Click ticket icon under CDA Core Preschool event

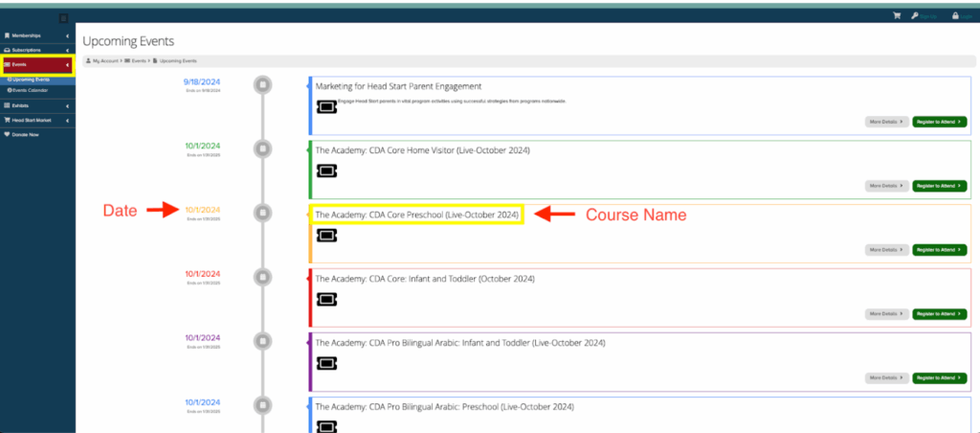326,234
